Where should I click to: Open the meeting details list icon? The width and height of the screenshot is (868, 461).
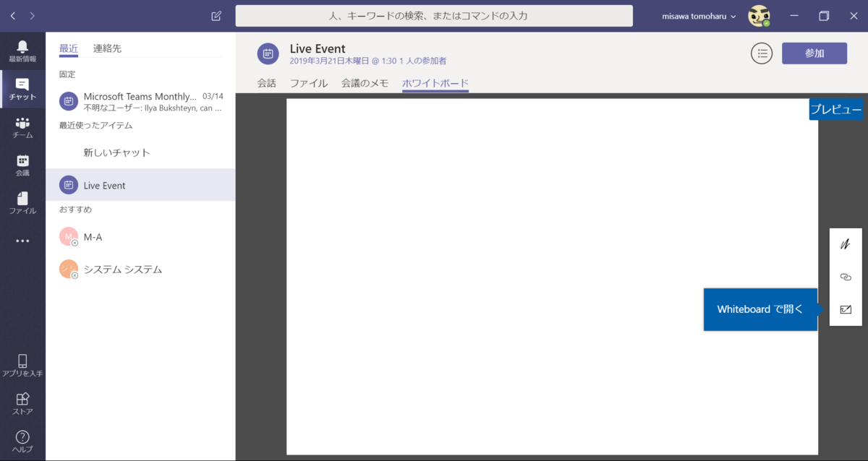click(762, 53)
